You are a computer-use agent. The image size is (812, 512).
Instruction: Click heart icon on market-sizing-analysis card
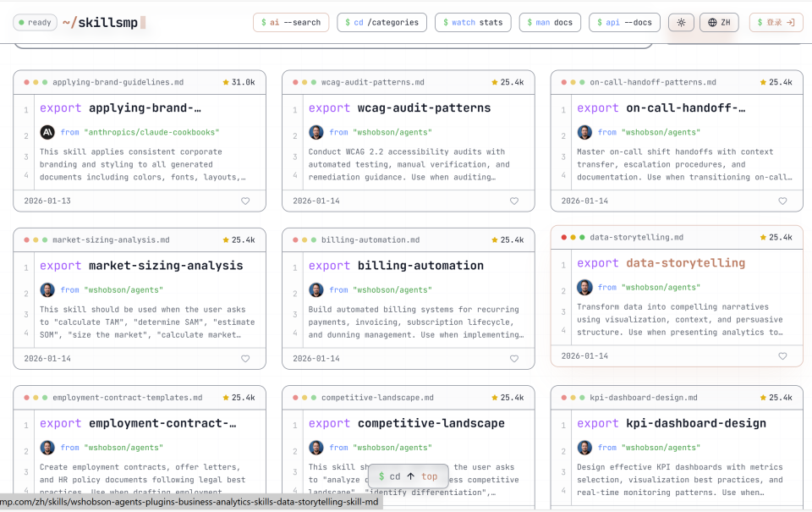(x=245, y=359)
